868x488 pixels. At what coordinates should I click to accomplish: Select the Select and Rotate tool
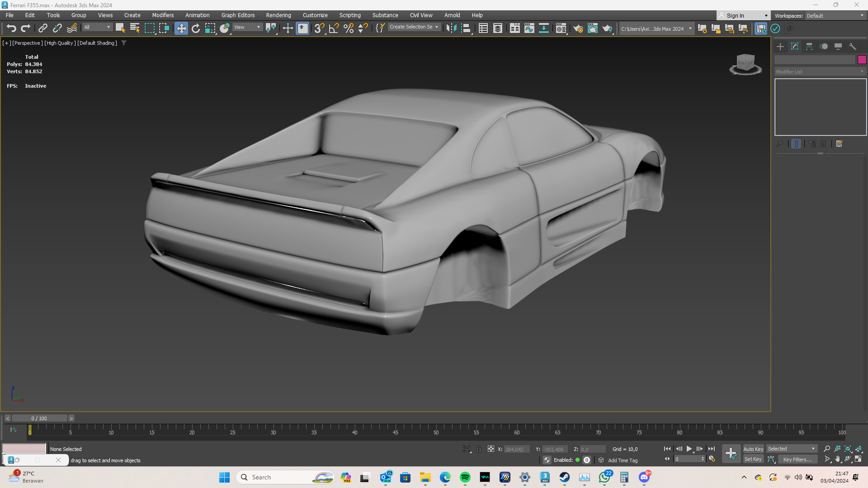(x=195, y=28)
